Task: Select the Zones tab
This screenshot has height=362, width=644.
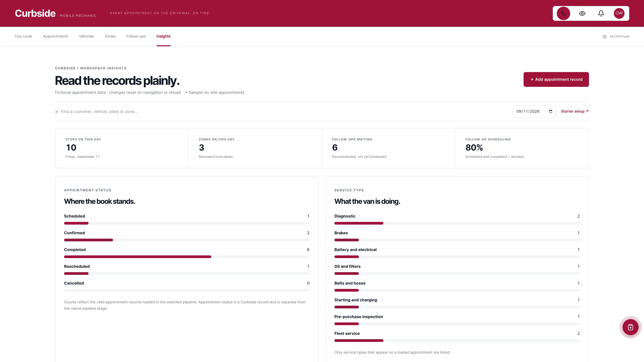Action: pyautogui.click(x=110, y=36)
